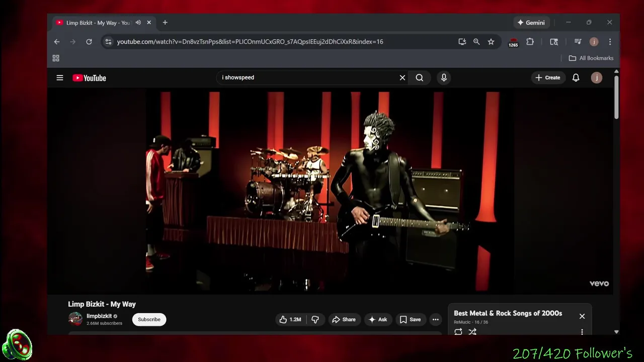Image resolution: width=644 pixels, height=362 pixels.
Task: Click the Limp Bizkit - My Way video title
Action: (x=102, y=304)
